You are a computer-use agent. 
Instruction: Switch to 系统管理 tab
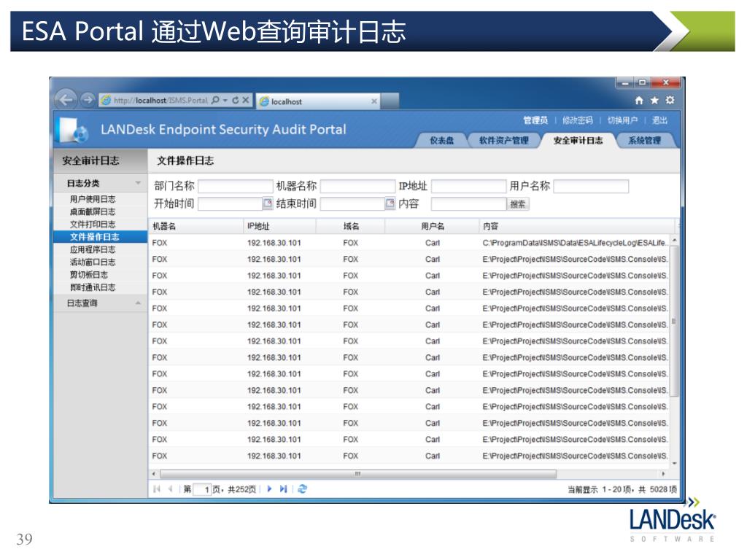644,141
